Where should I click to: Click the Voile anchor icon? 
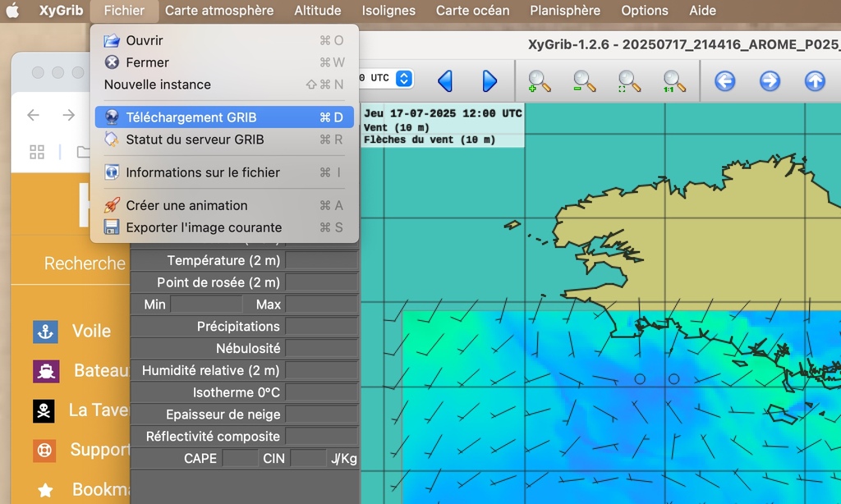[x=45, y=332]
